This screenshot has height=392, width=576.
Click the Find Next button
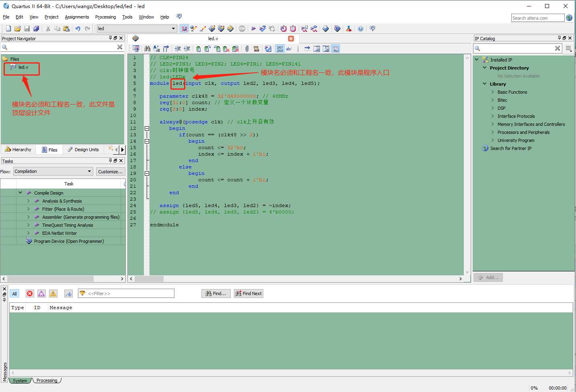pyautogui.click(x=248, y=293)
